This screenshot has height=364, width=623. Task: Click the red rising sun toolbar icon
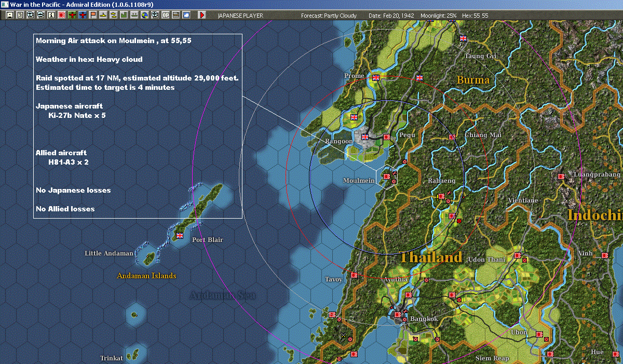click(x=62, y=15)
